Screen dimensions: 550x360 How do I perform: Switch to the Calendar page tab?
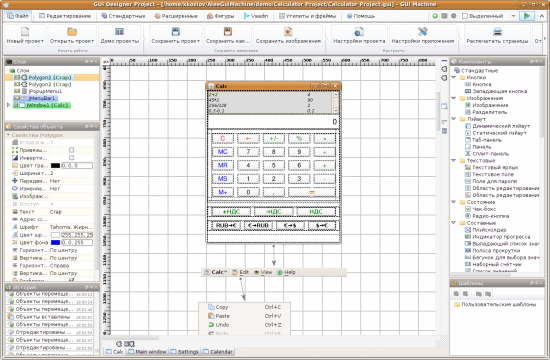click(x=218, y=352)
